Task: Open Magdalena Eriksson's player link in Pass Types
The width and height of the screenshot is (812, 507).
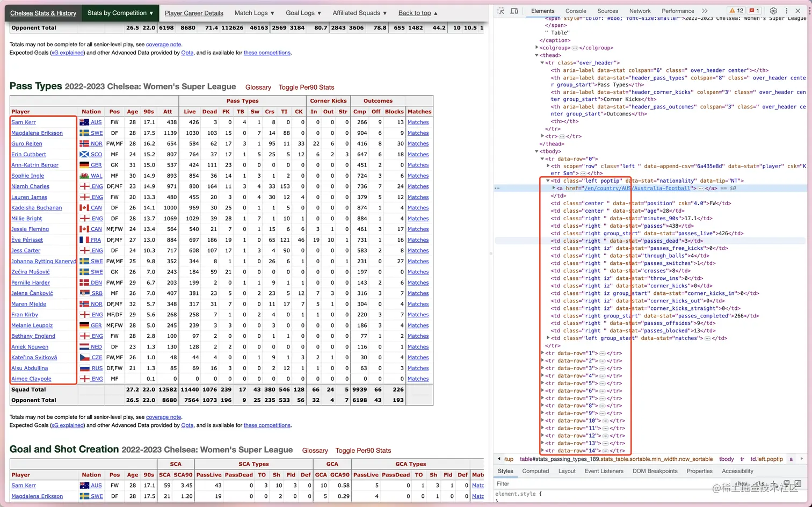Action: pos(37,133)
